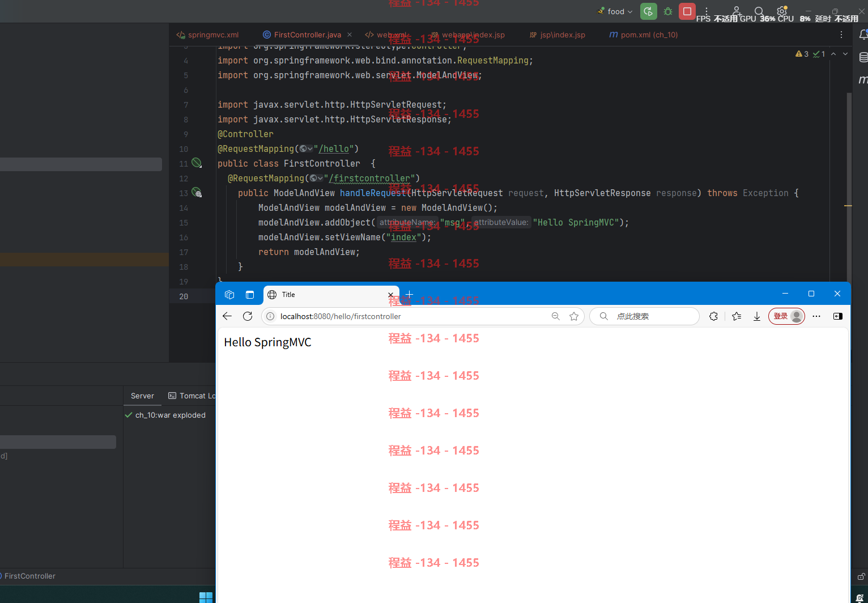Click the 登录 sign-in button
Screen dimensions: 868x603
click(x=786, y=316)
